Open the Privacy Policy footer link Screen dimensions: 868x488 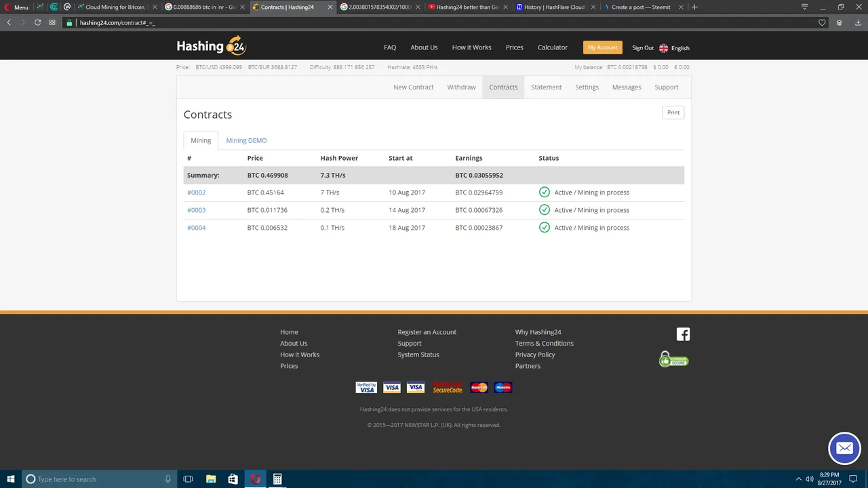pos(535,354)
